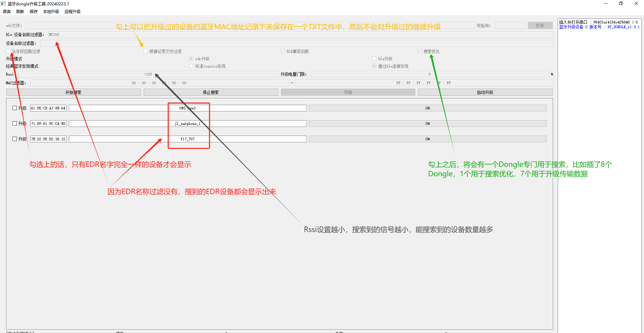Click the 校验和 checksum field
The image size is (644, 333).
coord(510,26)
